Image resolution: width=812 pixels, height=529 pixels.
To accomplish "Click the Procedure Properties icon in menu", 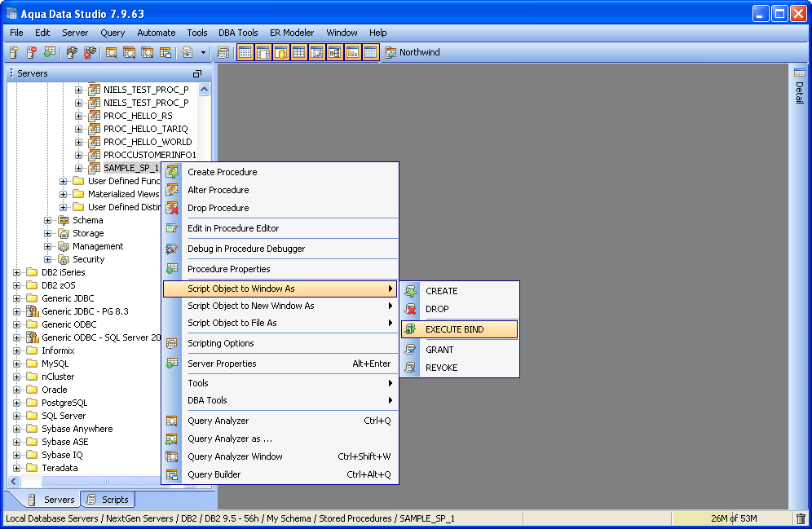I will click(172, 269).
